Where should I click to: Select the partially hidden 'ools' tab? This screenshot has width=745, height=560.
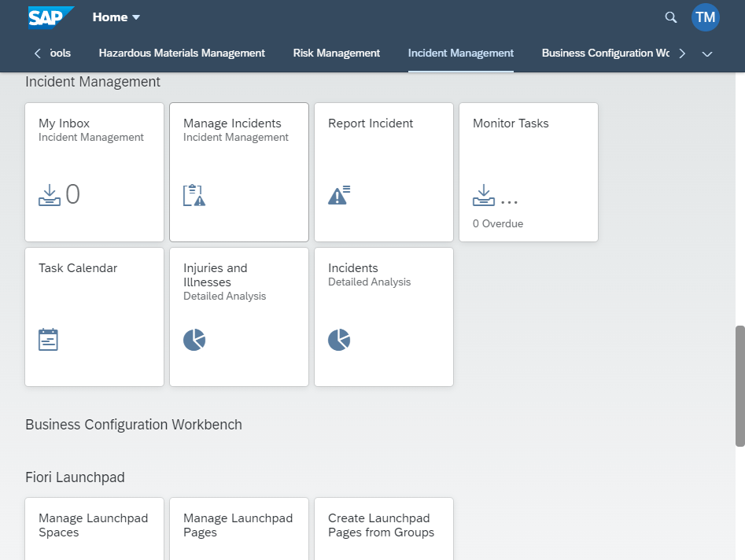[61, 53]
